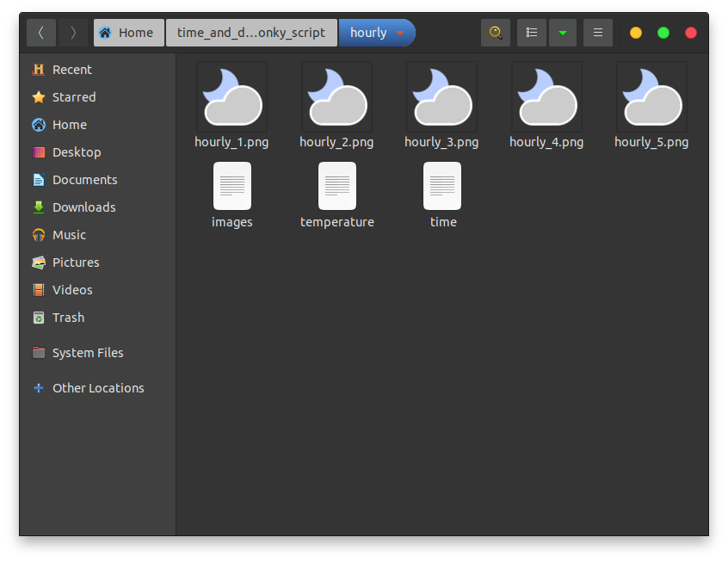Select the hourly_5.png thumbnail
The width and height of the screenshot is (728, 562).
[x=652, y=96]
